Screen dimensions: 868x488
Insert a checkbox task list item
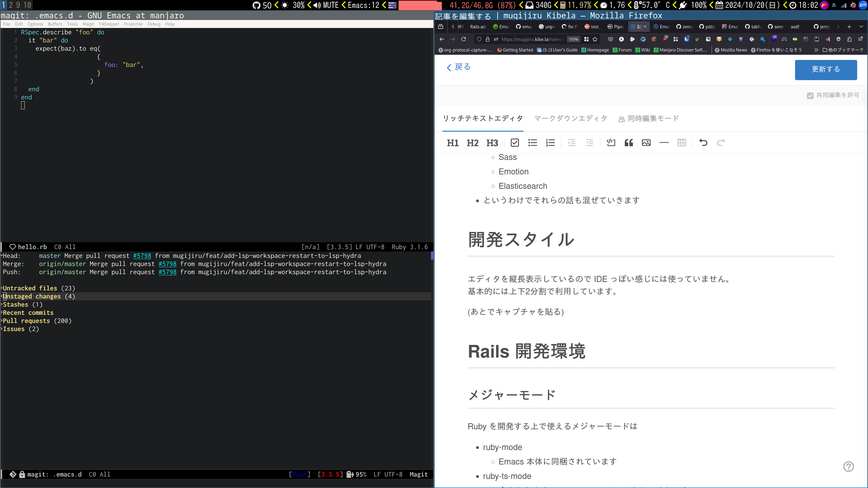click(514, 143)
